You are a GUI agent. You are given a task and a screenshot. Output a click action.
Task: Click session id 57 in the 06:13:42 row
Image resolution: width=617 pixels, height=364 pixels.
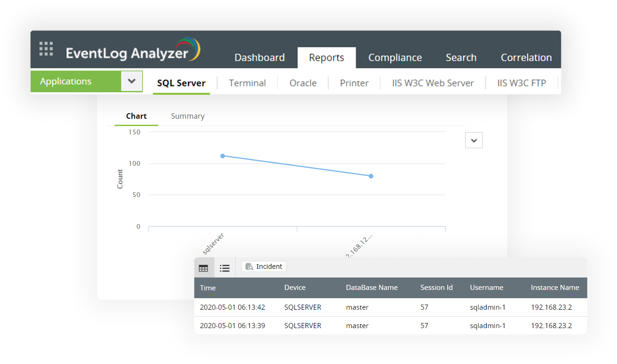[424, 307]
